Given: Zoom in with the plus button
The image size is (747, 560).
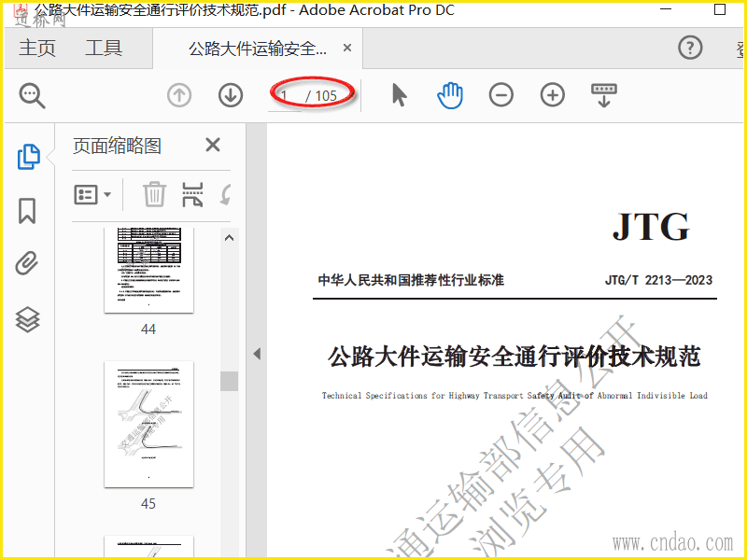Looking at the screenshot, I should tap(553, 95).
